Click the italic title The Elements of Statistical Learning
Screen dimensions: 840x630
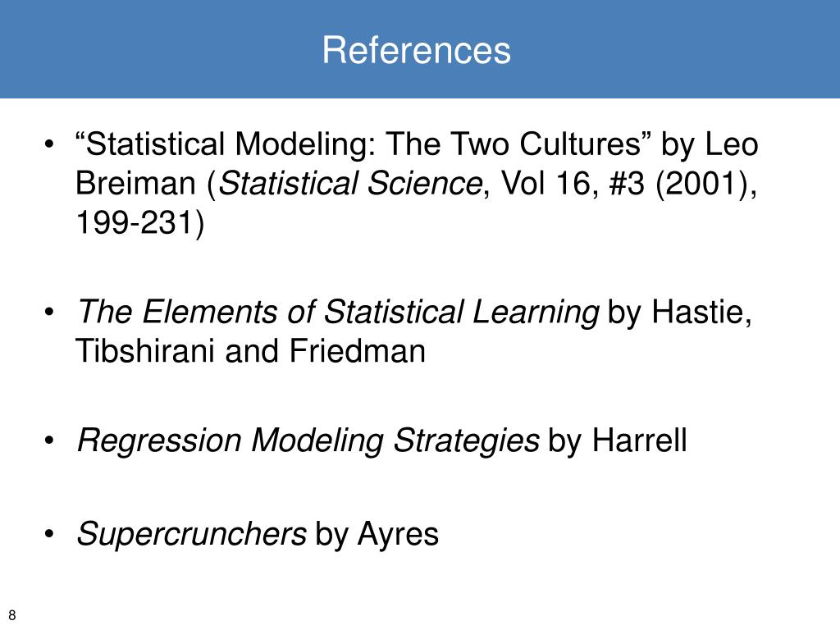(x=337, y=312)
